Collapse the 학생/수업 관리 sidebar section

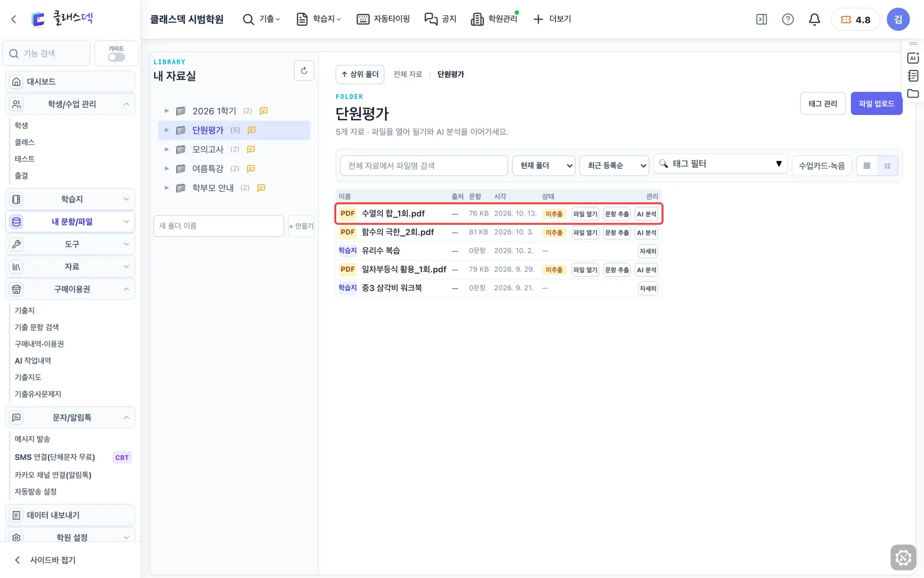(x=70, y=104)
